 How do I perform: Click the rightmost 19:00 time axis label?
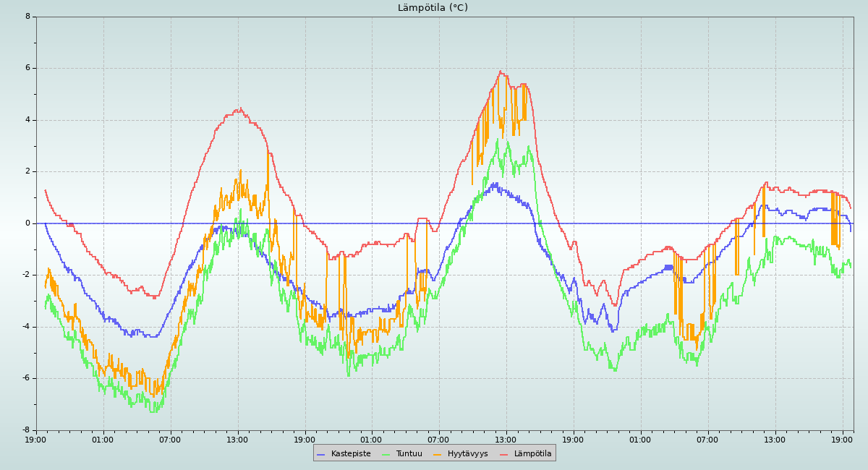coord(842,440)
